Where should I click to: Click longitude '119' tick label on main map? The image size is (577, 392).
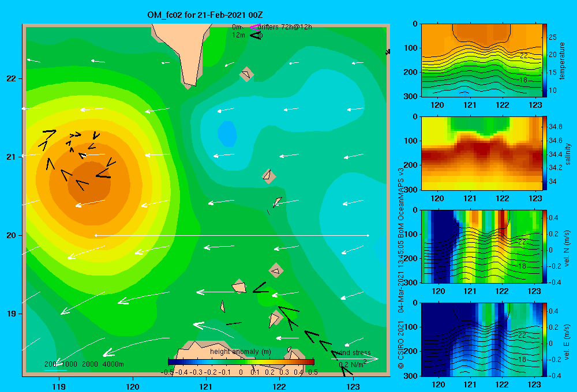point(59,386)
